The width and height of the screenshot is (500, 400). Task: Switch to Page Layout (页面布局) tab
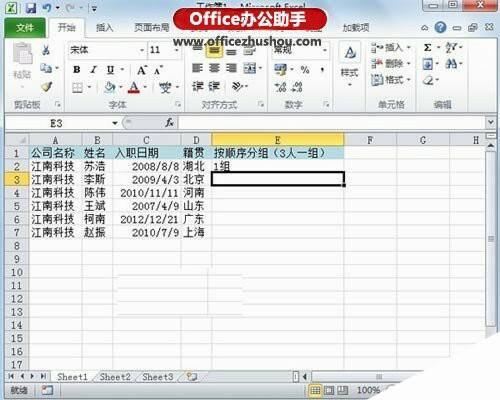click(x=152, y=28)
